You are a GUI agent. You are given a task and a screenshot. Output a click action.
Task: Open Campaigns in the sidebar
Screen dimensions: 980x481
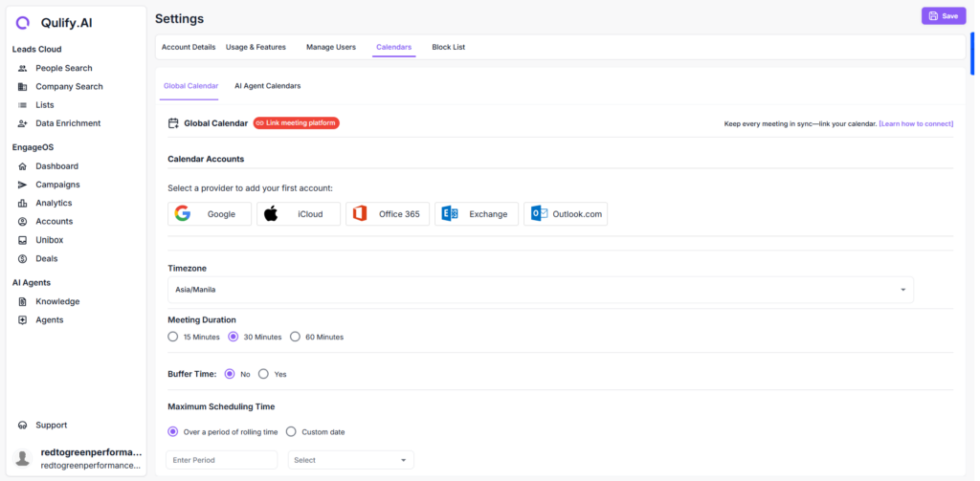[57, 185]
